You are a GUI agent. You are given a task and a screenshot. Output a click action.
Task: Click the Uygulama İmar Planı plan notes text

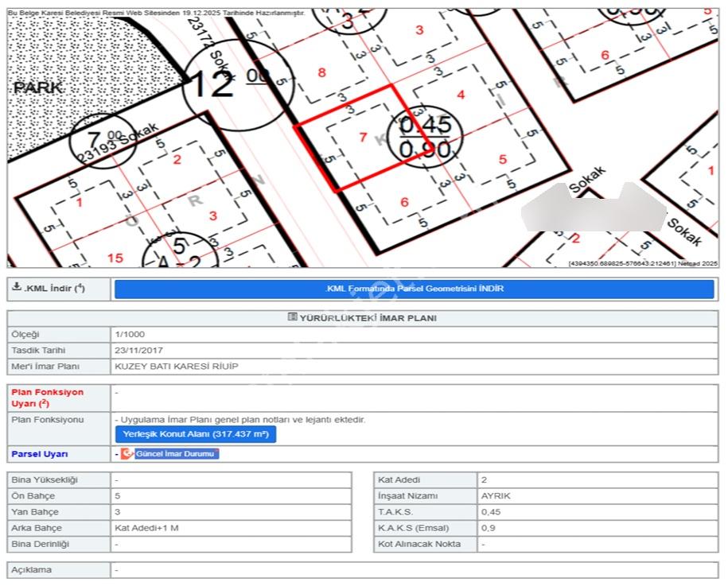(240, 420)
